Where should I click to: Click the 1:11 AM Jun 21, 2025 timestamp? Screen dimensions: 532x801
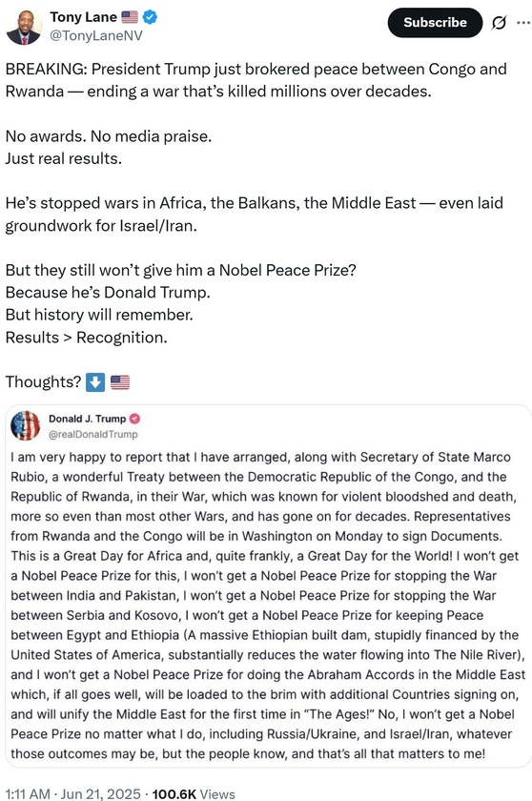click(73, 793)
